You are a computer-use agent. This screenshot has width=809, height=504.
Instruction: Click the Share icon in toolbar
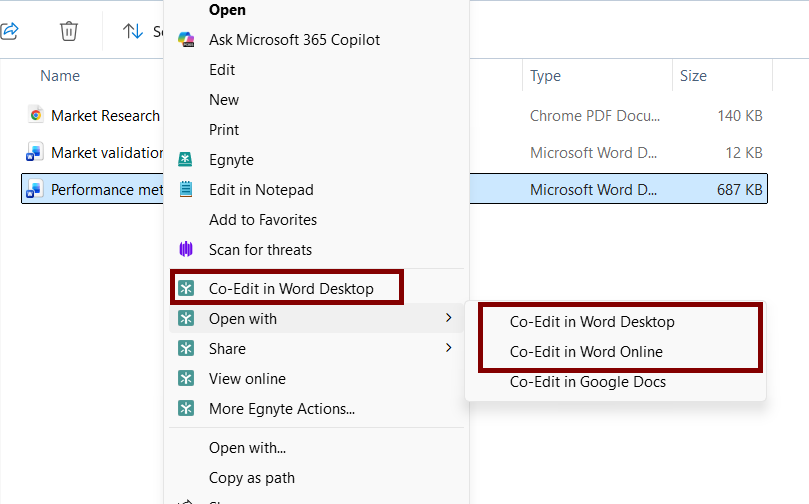[9, 31]
